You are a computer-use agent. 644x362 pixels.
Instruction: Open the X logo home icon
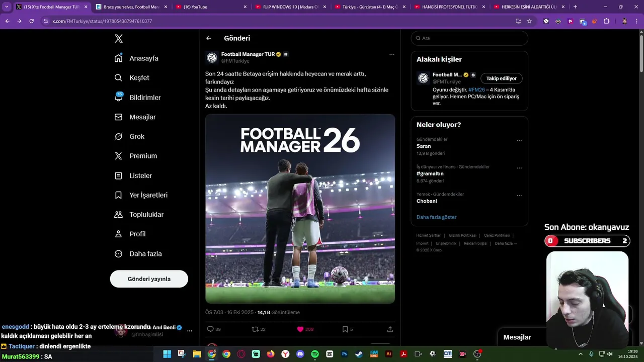[x=119, y=39]
